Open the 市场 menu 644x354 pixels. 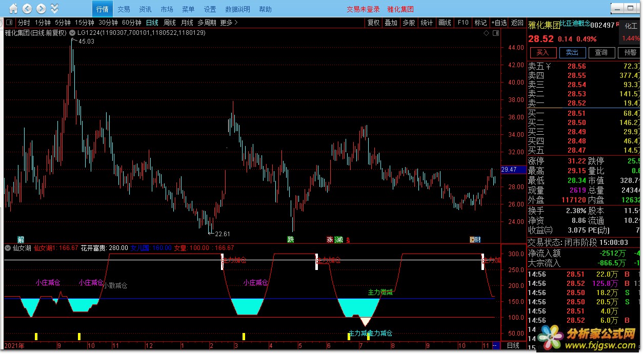tap(167, 9)
